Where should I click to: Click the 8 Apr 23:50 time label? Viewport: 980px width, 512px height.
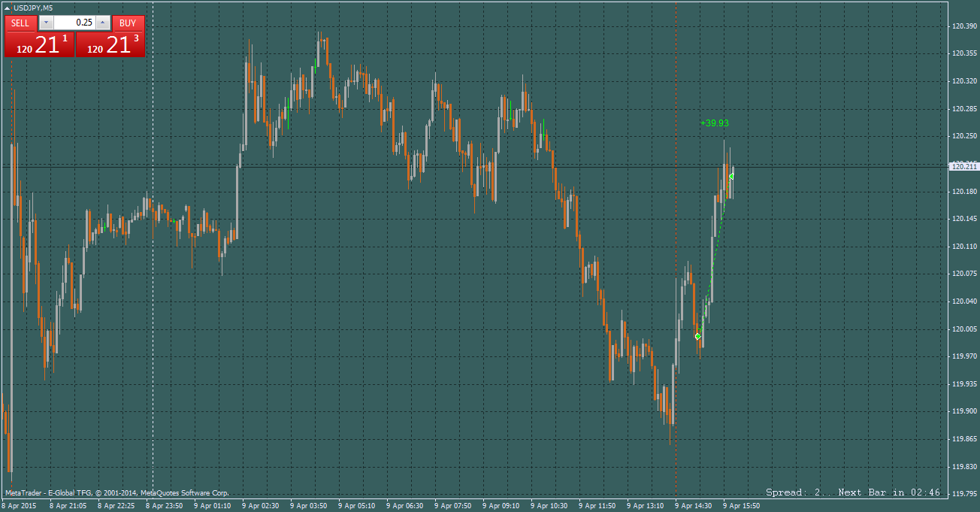click(x=164, y=506)
